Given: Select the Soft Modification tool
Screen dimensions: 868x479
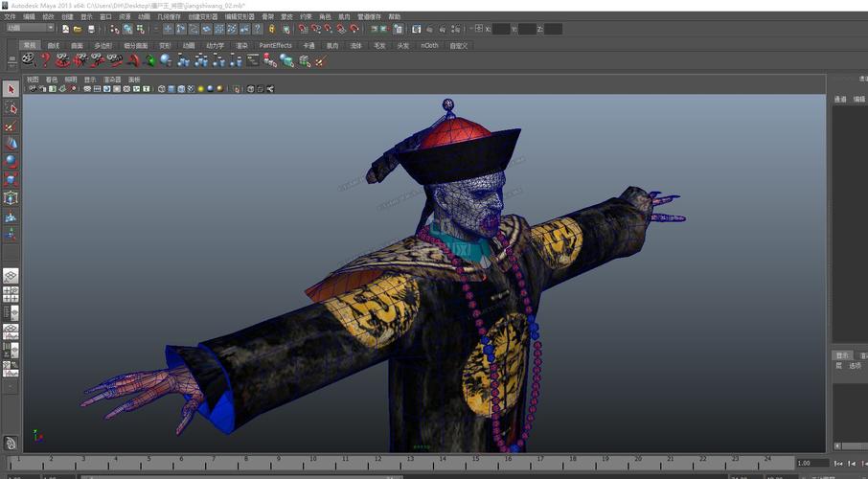Looking at the screenshot, I should (11, 217).
